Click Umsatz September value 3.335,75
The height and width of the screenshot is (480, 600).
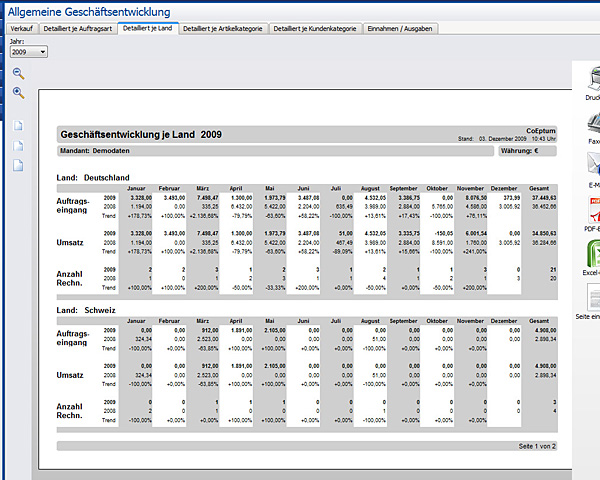pos(409,233)
